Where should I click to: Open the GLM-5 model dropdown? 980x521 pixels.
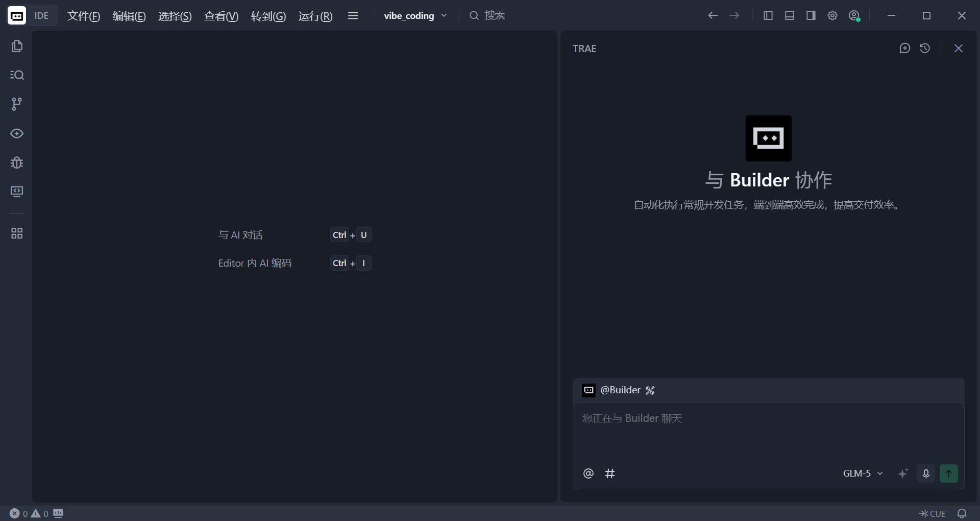pyautogui.click(x=863, y=473)
